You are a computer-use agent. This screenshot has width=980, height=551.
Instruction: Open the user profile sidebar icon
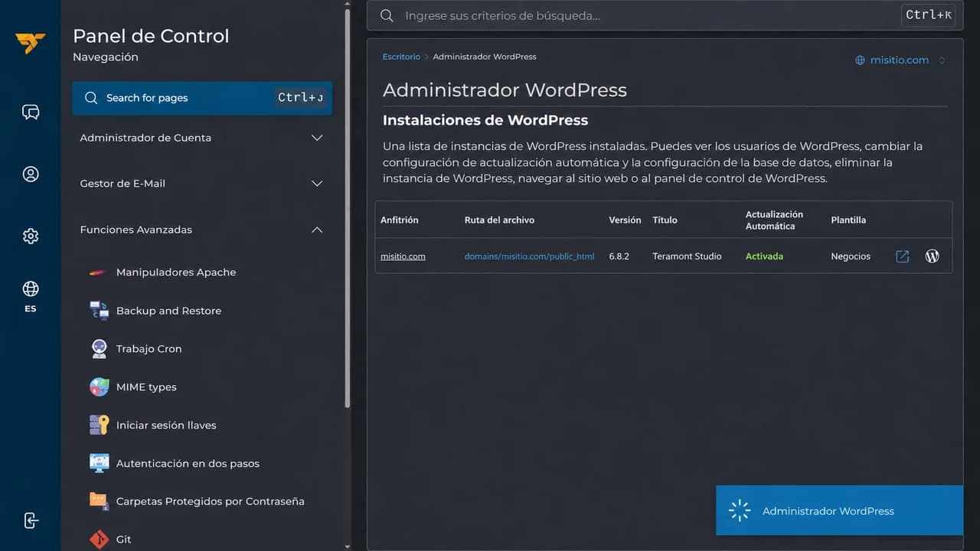click(31, 174)
